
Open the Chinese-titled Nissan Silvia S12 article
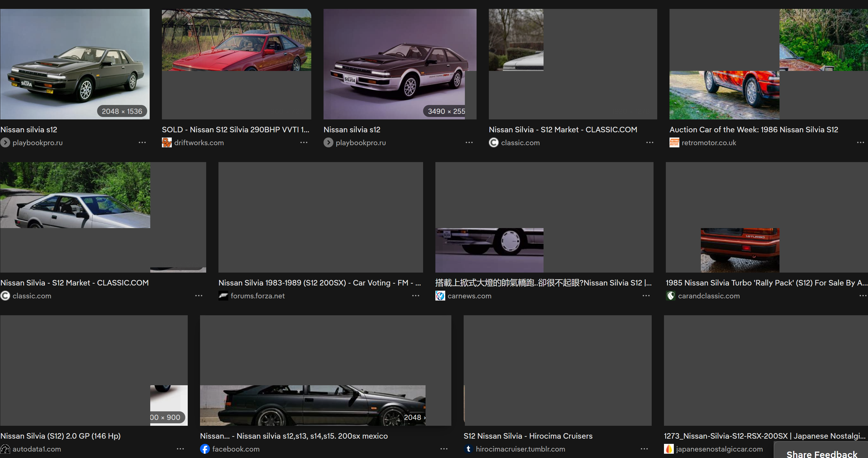pos(544,283)
